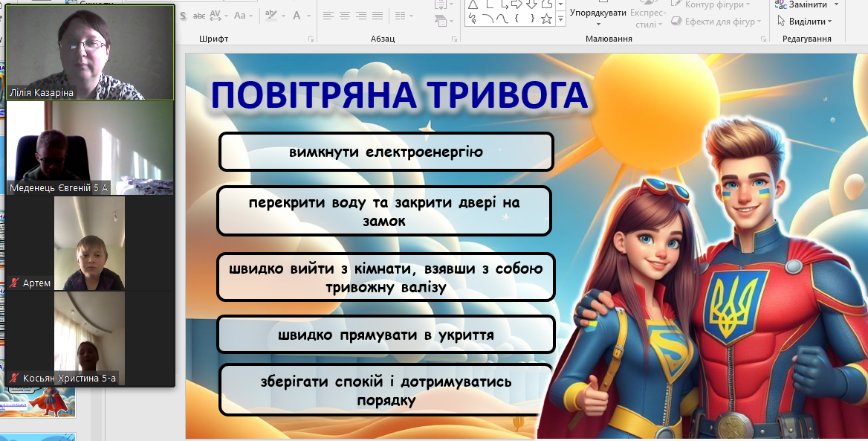Open the Add or Remove Columns button

[400, 16]
